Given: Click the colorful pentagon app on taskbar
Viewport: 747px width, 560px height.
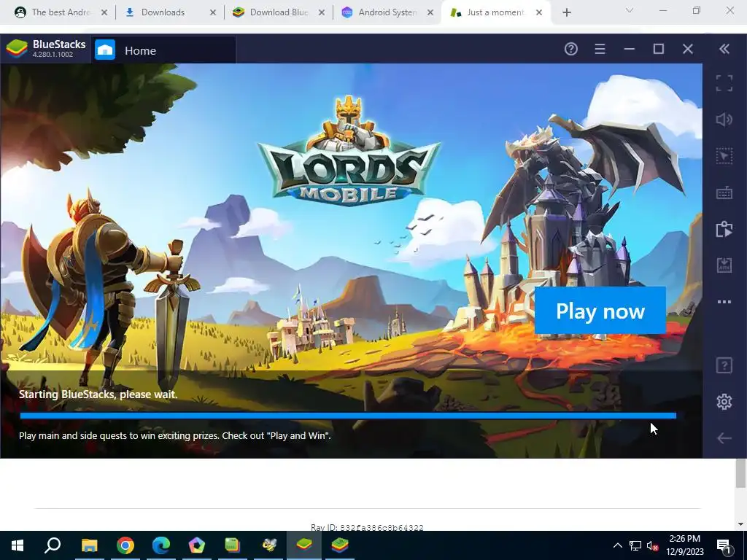Looking at the screenshot, I should (x=197, y=545).
